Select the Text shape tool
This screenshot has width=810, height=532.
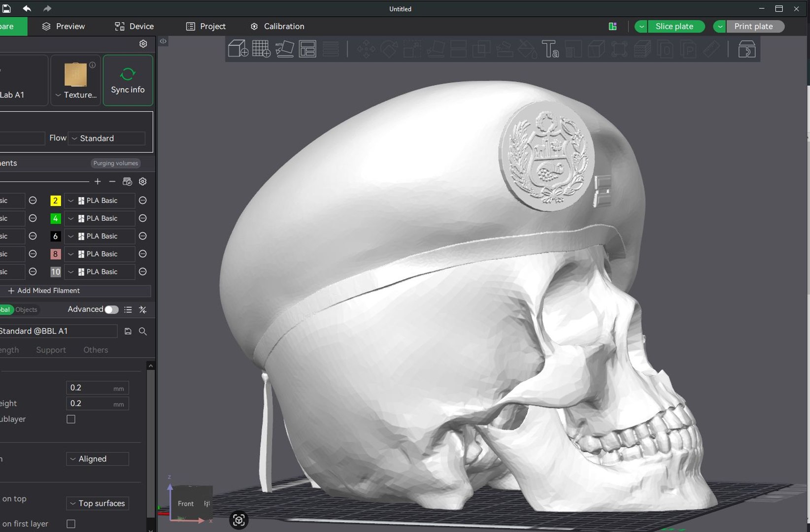[x=550, y=49]
